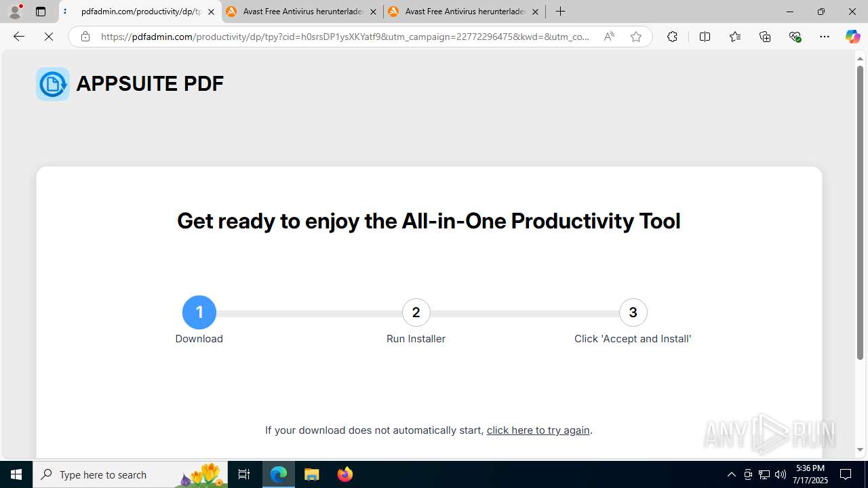Open the Collections icon
Screen dimensions: 868x488
(x=765, y=37)
